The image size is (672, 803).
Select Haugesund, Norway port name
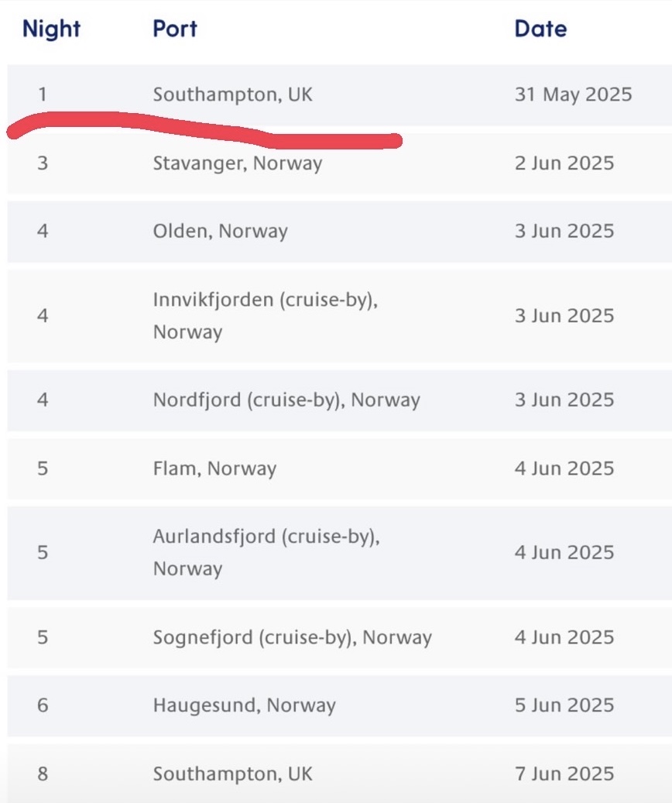(x=244, y=705)
